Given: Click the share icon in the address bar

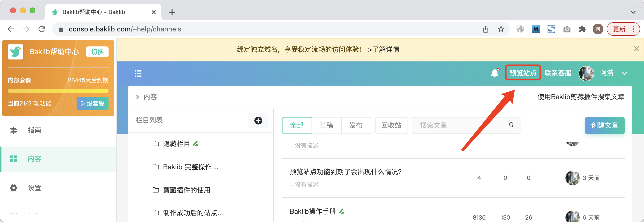Looking at the screenshot, I should tap(485, 29).
